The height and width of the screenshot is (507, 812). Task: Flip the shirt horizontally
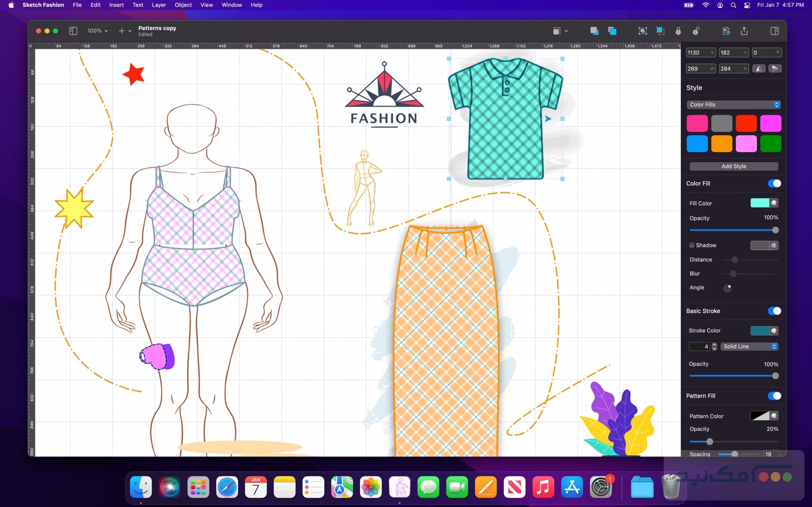click(x=759, y=68)
